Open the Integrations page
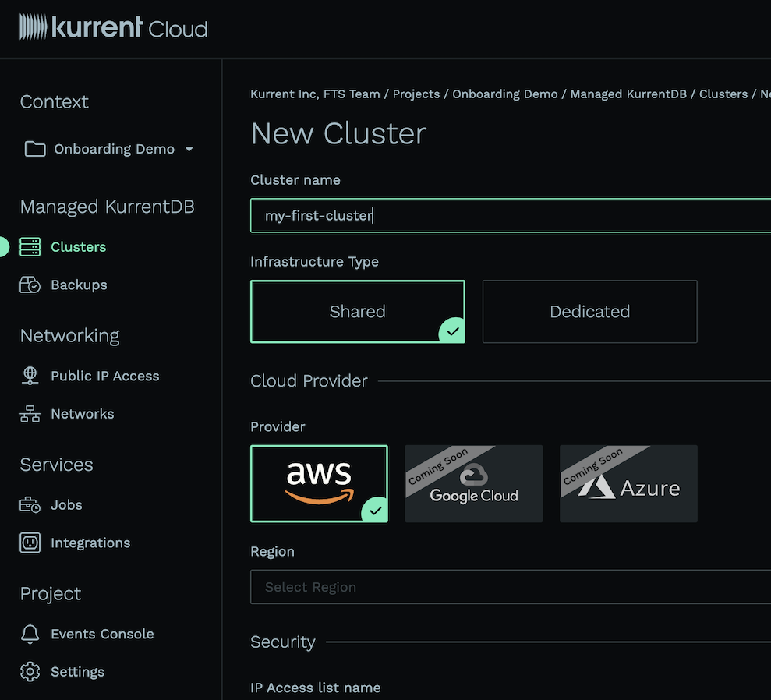 pyautogui.click(x=91, y=543)
